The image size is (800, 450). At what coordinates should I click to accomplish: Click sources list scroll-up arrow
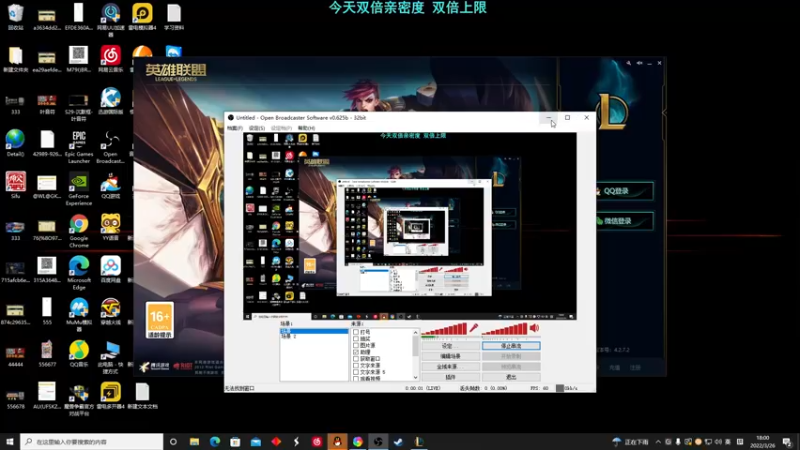[415, 333]
